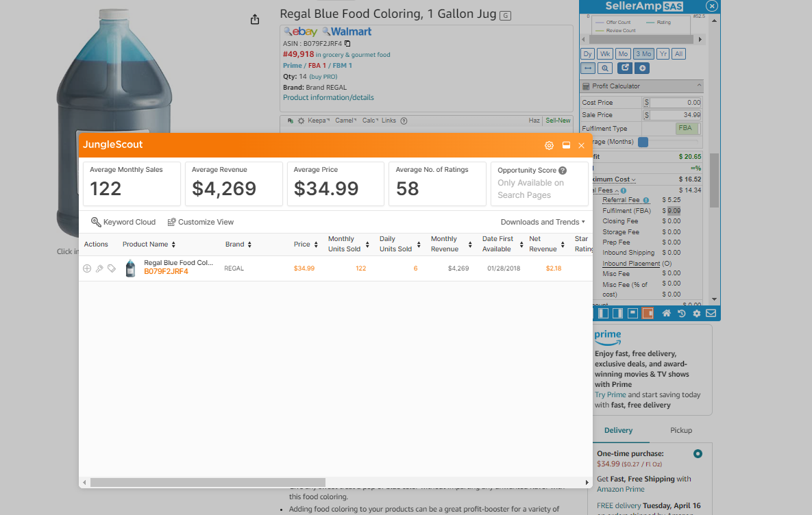Collapse the Profit Calculator section

[x=698, y=86]
